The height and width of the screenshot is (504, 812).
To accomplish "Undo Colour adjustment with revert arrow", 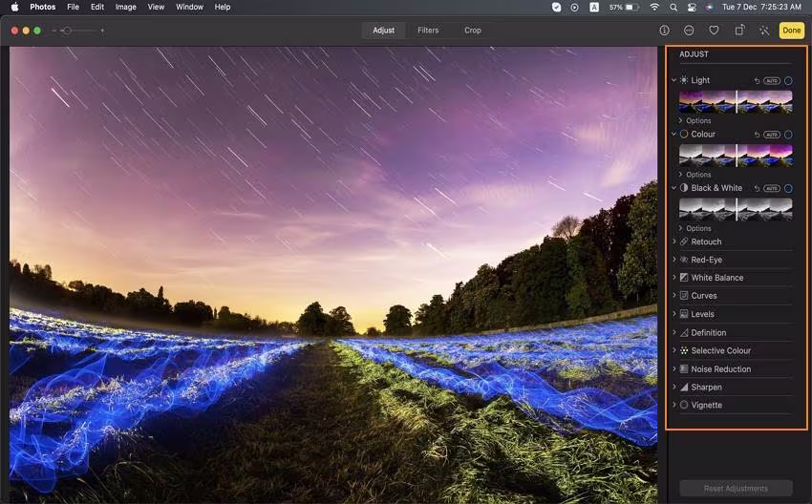I will 757,135.
